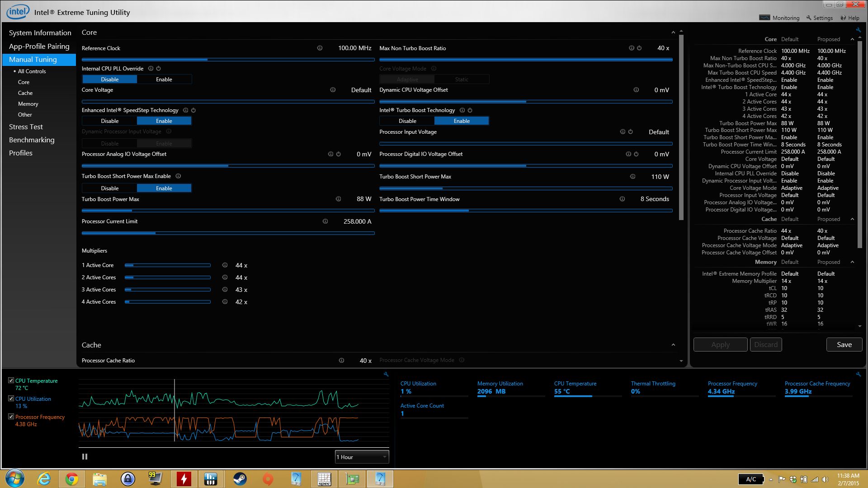This screenshot has height=488, width=868.
Task: Click info icon for 1 Active Core multiplier
Action: [x=225, y=265]
